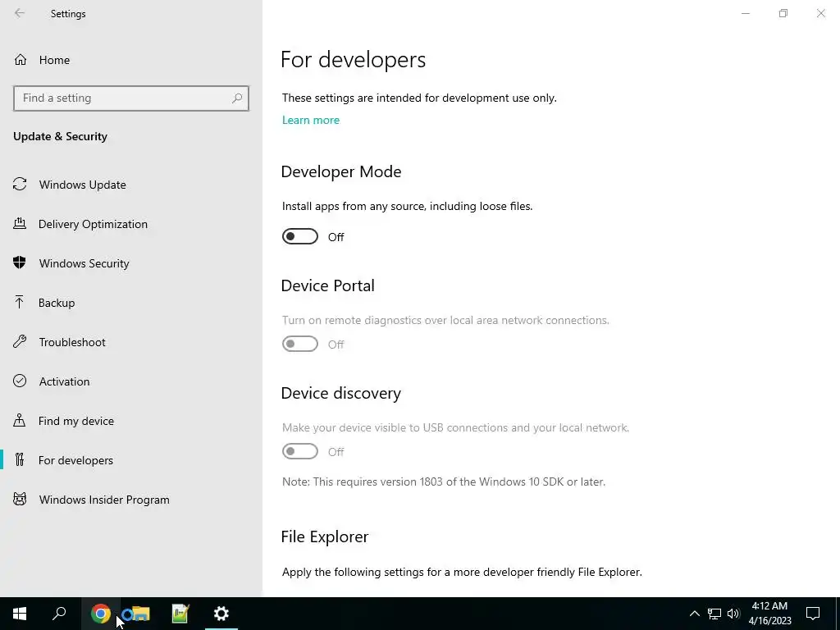This screenshot has height=630, width=840.
Task: Click the Device discovery heading
Action: (340, 393)
